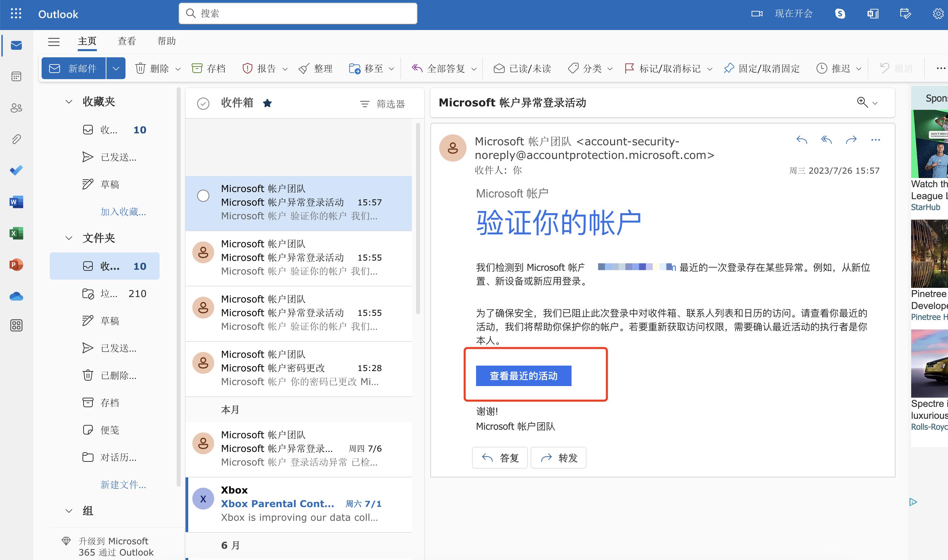Open the 新邮件 dropdown arrow
Screen dimensions: 948x560
tap(116, 68)
